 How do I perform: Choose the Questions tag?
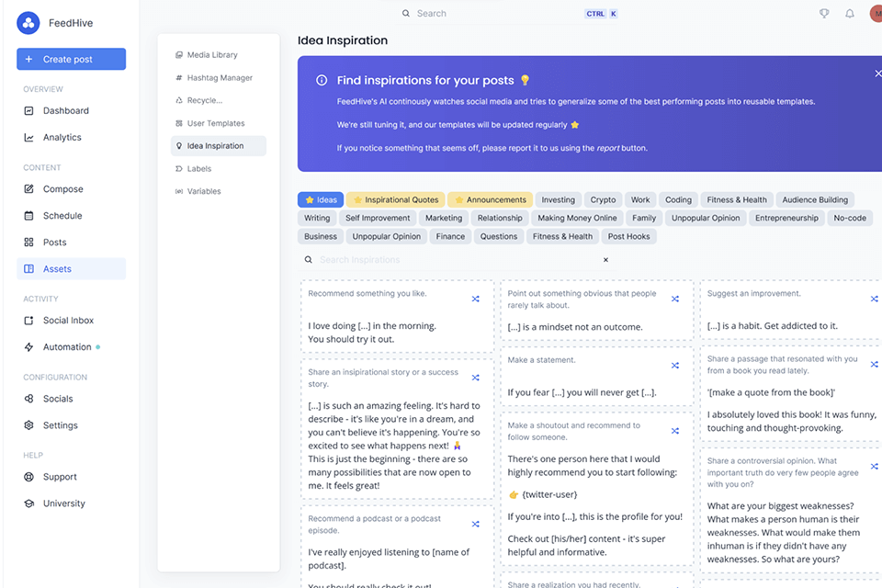tap(498, 236)
